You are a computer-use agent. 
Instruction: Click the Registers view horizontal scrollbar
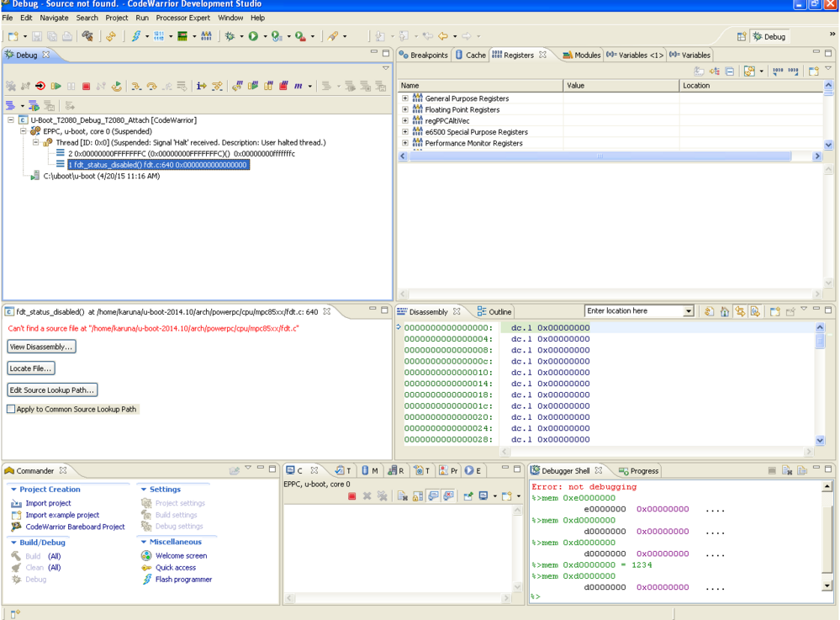pyautogui.click(x=600, y=156)
